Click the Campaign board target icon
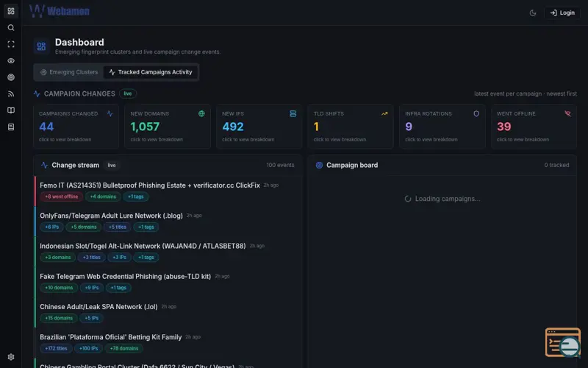Viewport: 588px width, 368px height. pyautogui.click(x=319, y=165)
